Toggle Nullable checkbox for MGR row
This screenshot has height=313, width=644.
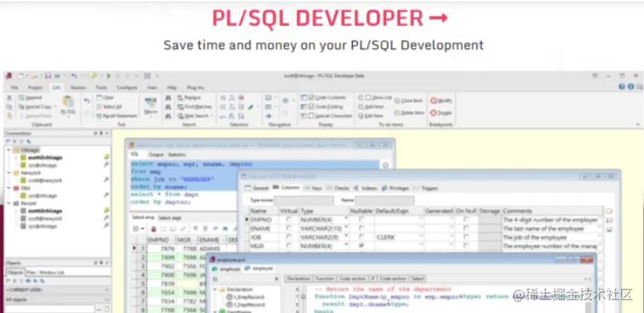coord(362,246)
